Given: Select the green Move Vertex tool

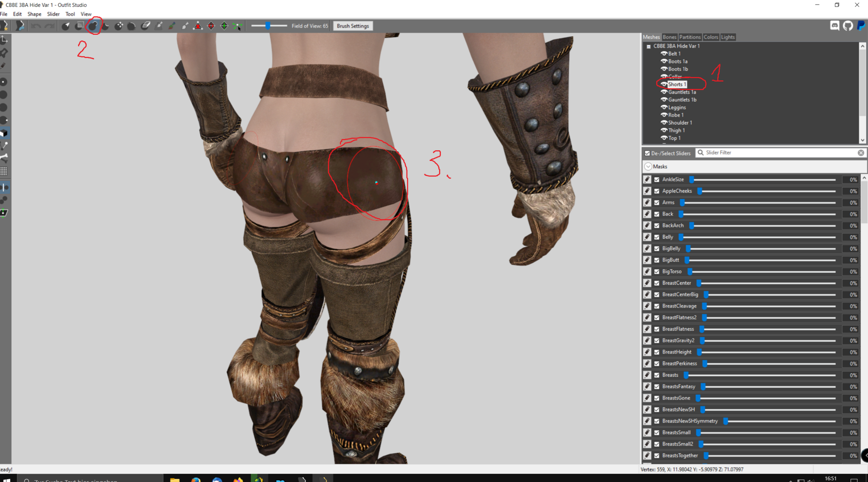Looking at the screenshot, I should pos(237,26).
